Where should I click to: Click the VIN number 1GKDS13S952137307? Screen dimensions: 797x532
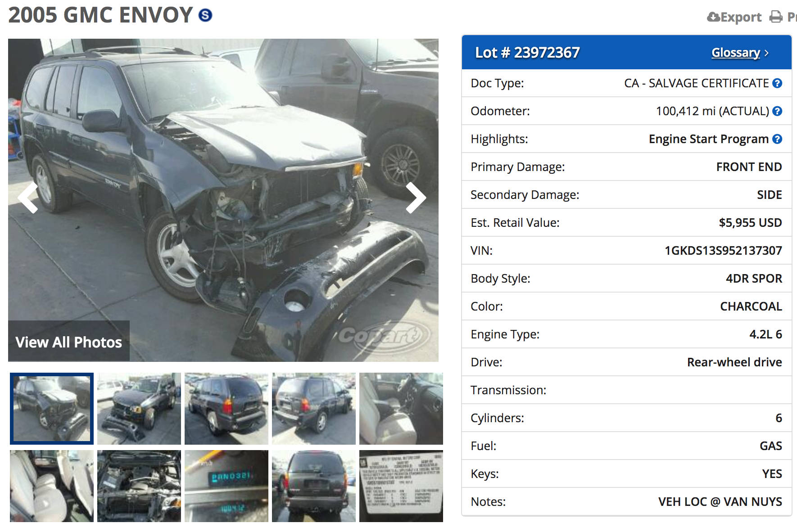723,251
